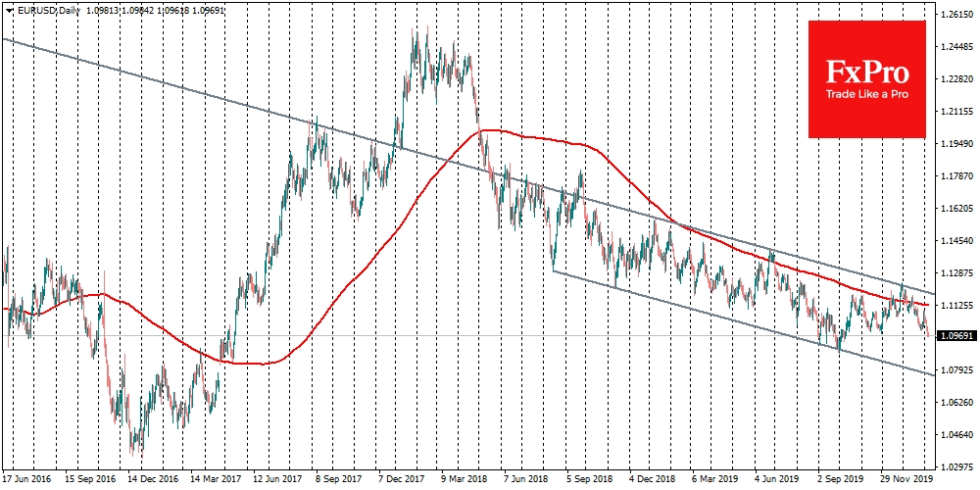980x490 pixels.
Task: Click the 8 Sep 2017 date label
Action: click(341, 479)
